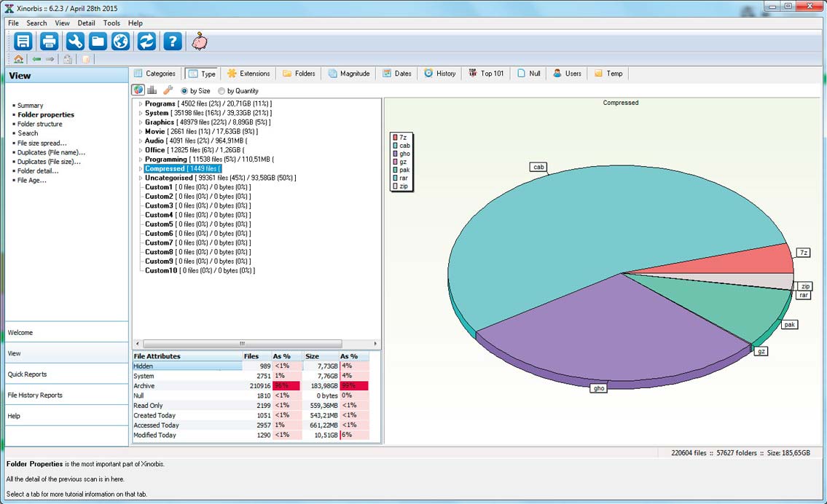Click the 7z legend color swatch

[x=395, y=138]
